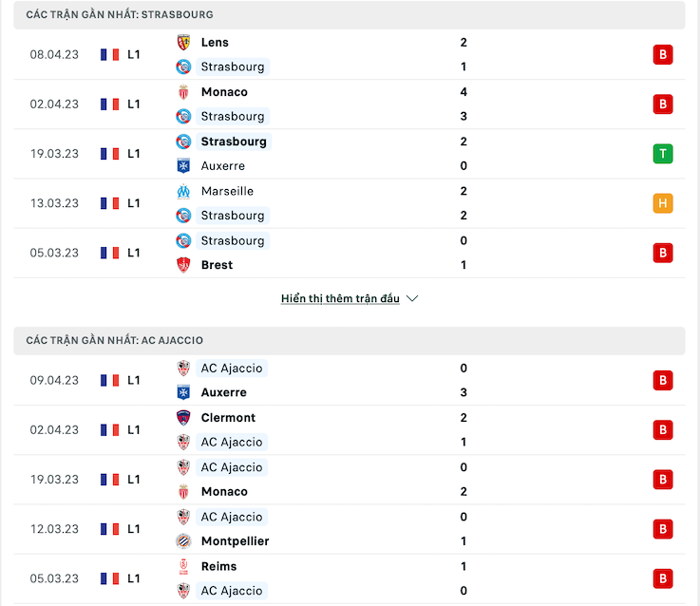Click the chevron arrow beside Hiển thị thêm
Image resolution: width=700 pixels, height=606 pixels.
coord(412,298)
